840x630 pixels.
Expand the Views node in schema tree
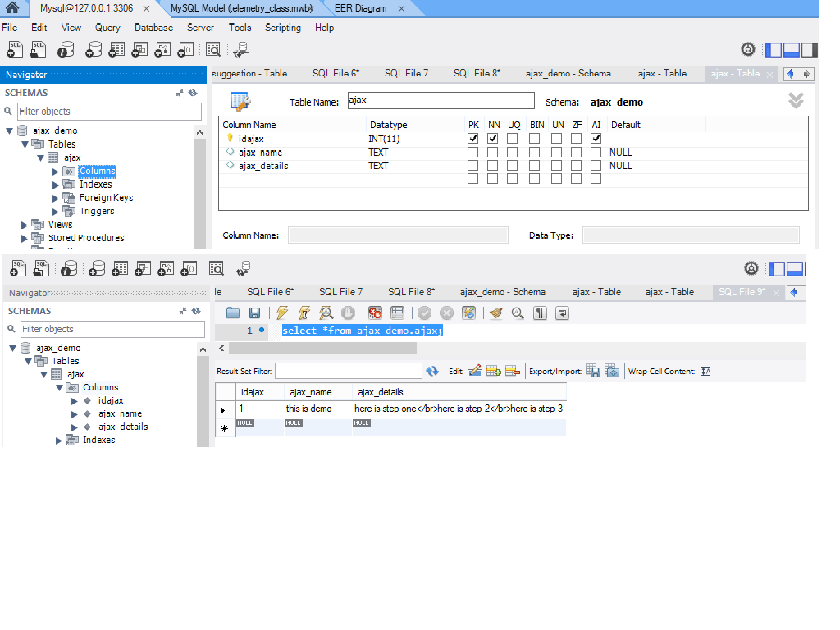[24, 225]
